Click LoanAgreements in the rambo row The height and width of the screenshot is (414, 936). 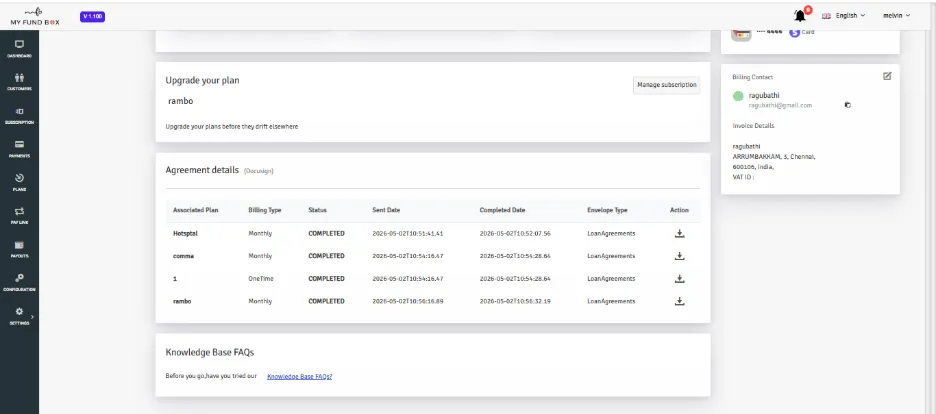(x=611, y=301)
